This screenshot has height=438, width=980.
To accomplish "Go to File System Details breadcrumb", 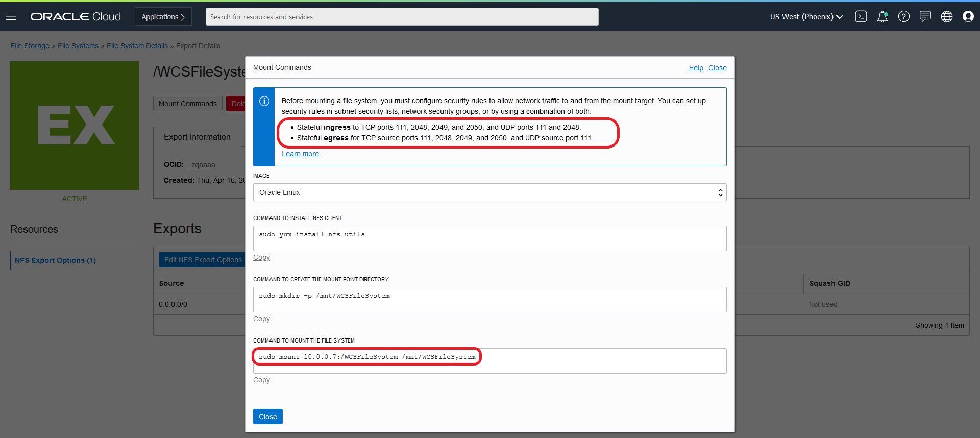I will click(137, 46).
